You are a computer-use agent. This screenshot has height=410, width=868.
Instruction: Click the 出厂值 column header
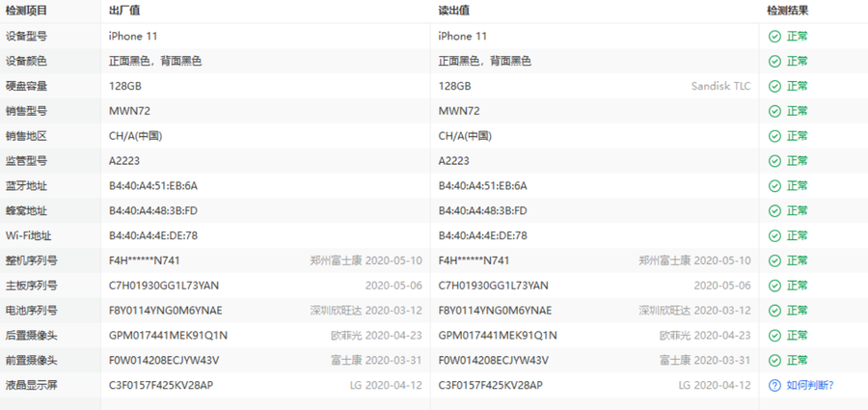(124, 11)
